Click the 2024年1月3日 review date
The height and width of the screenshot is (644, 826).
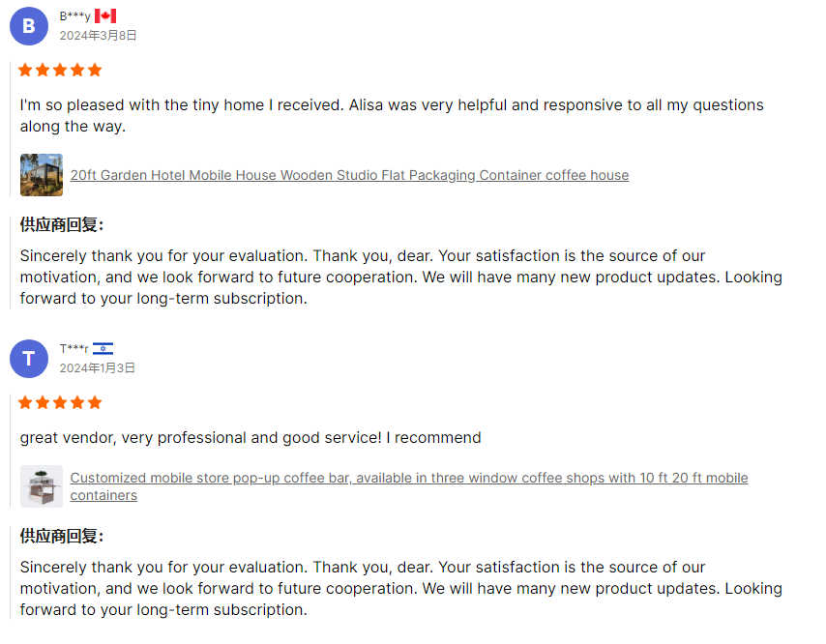(98, 368)
